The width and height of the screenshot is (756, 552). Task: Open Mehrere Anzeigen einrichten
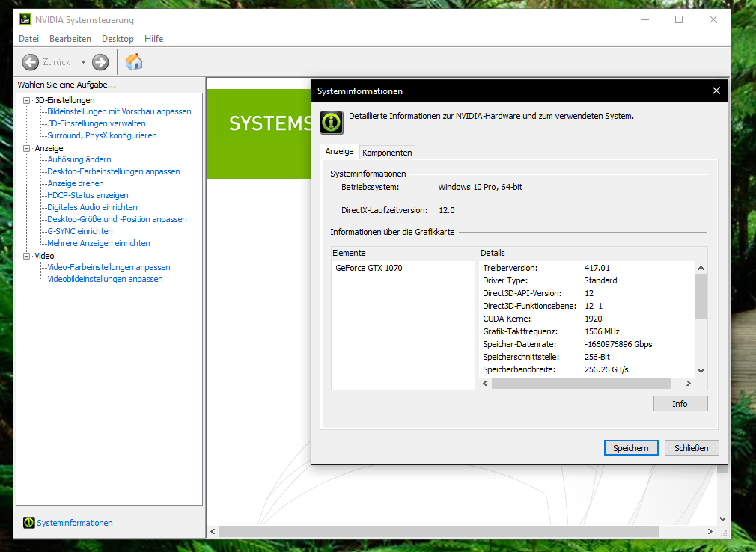point(99,244)
